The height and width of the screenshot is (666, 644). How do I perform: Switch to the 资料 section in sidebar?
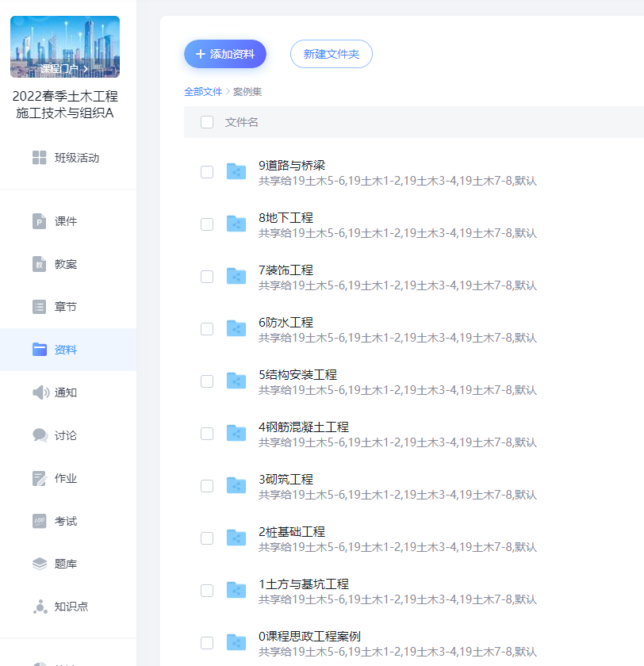67,350
